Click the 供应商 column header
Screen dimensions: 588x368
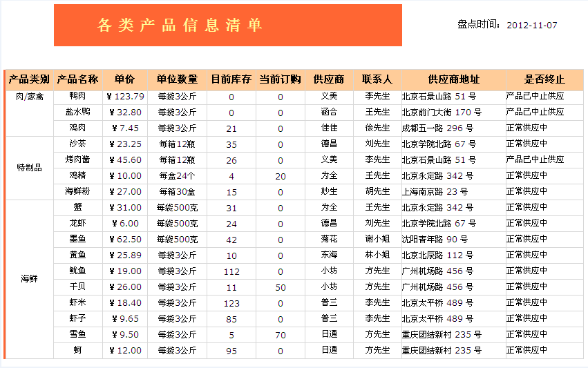coord(329,79)
